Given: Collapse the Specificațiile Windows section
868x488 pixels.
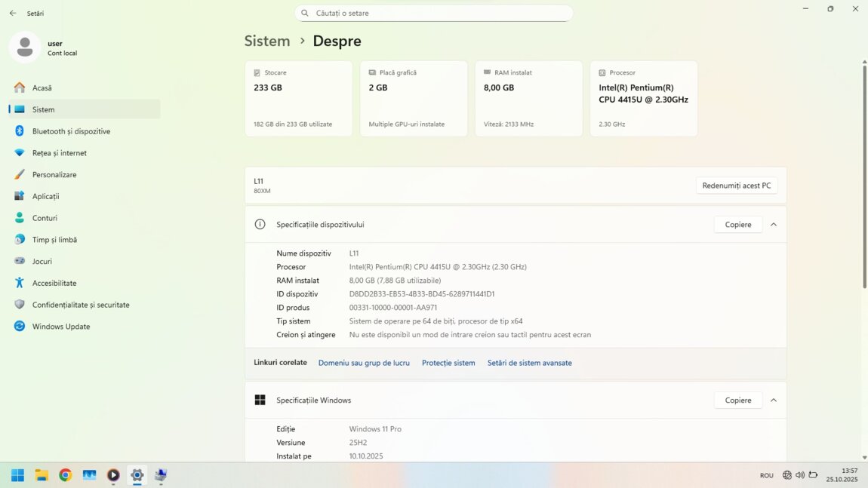Looking at the screenshot, I should [773, 401].
